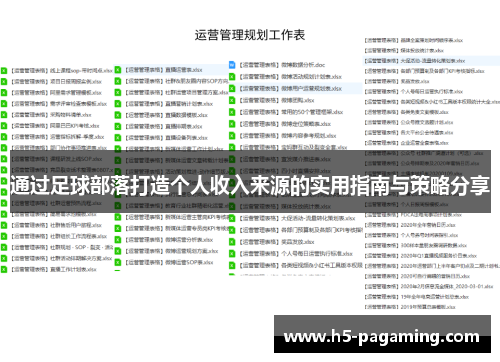The height and width of the screenshot is (362, 500).
Task: Select the file 运营指标拆解-季度.xlsx
Action: pyautogui.click(x=58, y=137)
